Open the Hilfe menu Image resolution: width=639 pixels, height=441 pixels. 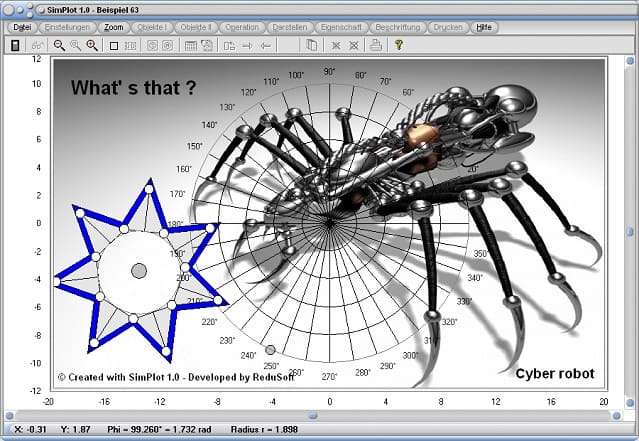click(484, 27)
